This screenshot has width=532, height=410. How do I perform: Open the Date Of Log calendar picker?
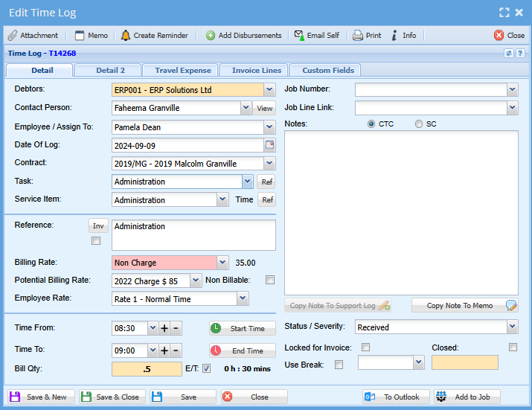click(269, 145)
